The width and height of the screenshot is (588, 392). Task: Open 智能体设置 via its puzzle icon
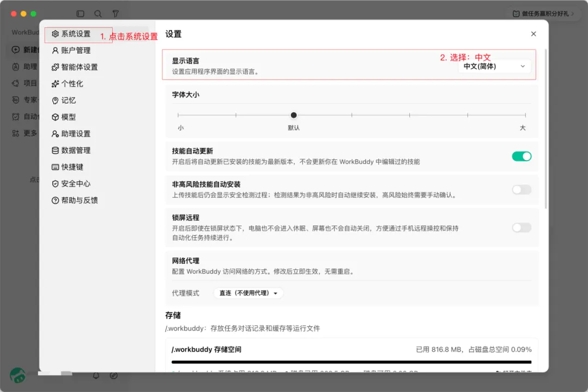point(55,67)
